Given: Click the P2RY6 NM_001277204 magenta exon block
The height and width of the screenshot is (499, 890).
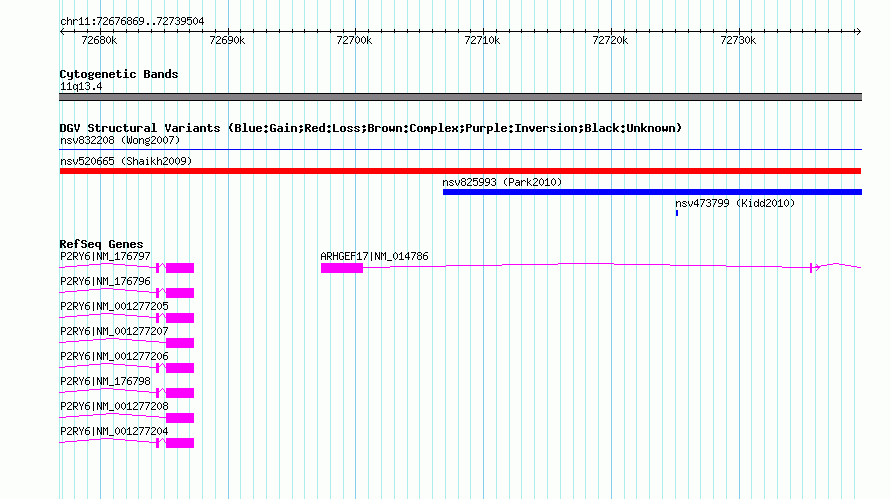Looking at the screenshot, I should [x=180, y=443].
